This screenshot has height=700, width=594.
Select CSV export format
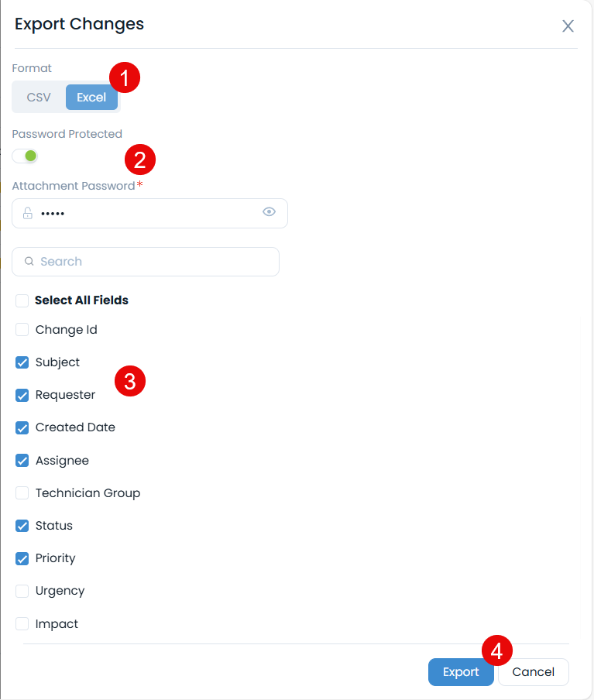click(x=39, y=98)
